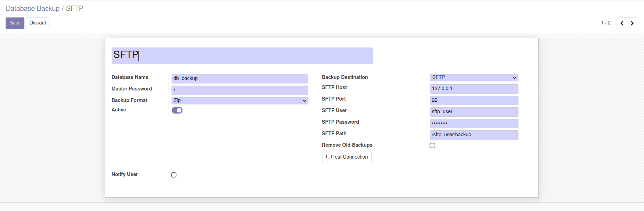Enable the Remove Old Backups checkbox
The width and height of the screenshot is (644, 211).
pos(432,146)
